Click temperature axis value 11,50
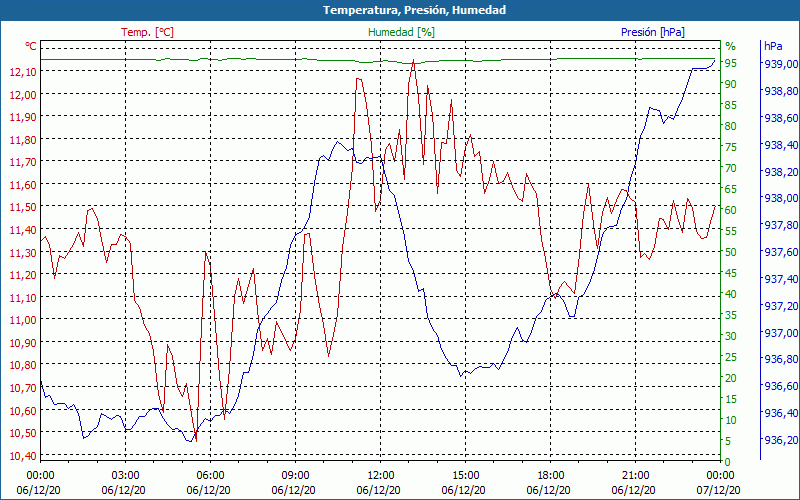800x500 pixels. (x=23, y=207)
